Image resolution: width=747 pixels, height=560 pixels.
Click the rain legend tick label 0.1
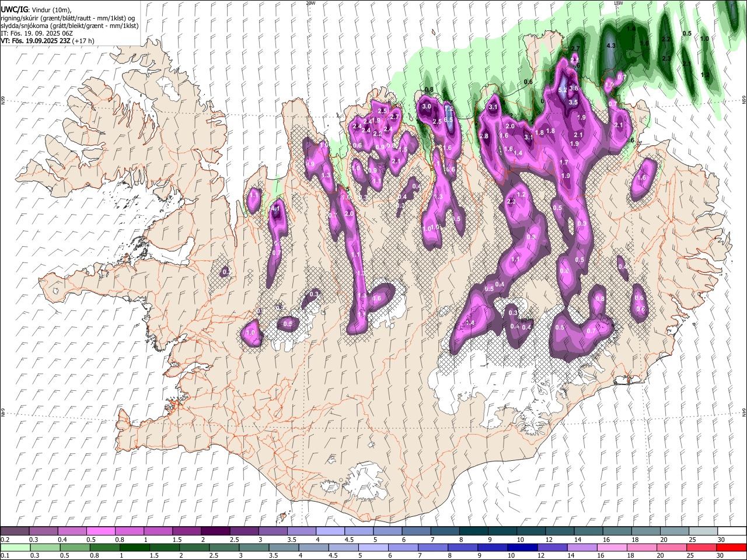point(5,556)
